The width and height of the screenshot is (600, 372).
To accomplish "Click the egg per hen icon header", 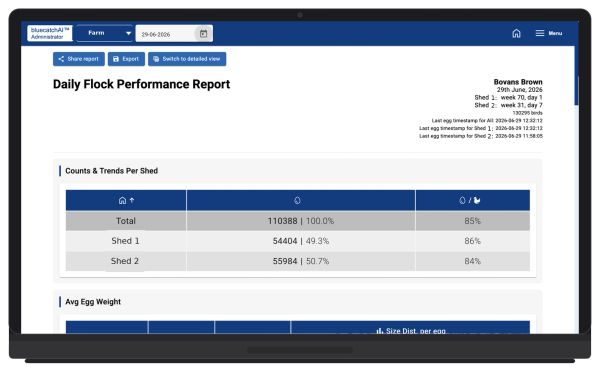I will pyautogui.click(x=470, y=200).
